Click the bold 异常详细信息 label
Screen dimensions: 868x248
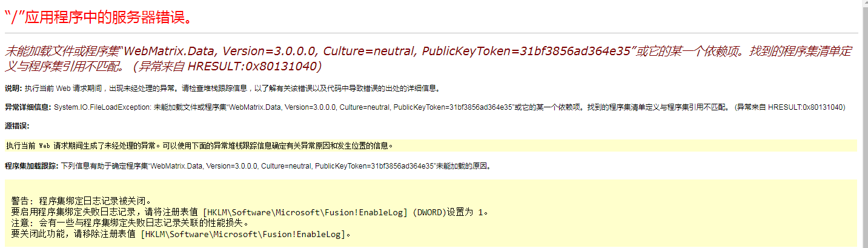[28, 107]
